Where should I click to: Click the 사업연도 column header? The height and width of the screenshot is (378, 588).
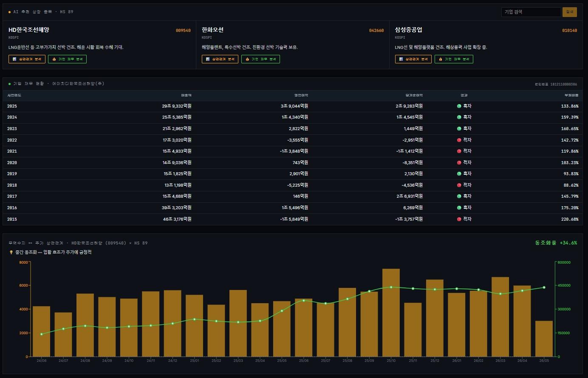click(14, 95)
